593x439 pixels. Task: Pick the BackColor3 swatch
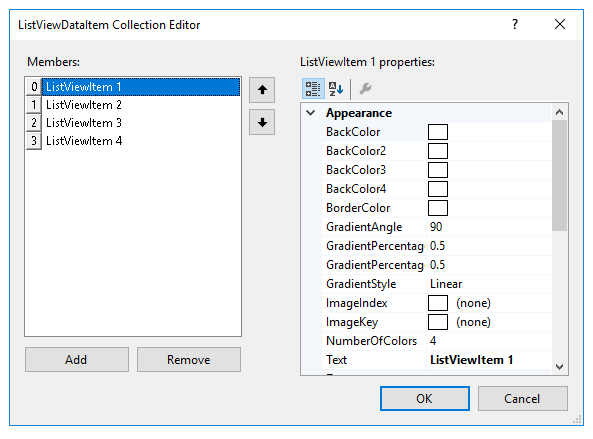point(438,170)
